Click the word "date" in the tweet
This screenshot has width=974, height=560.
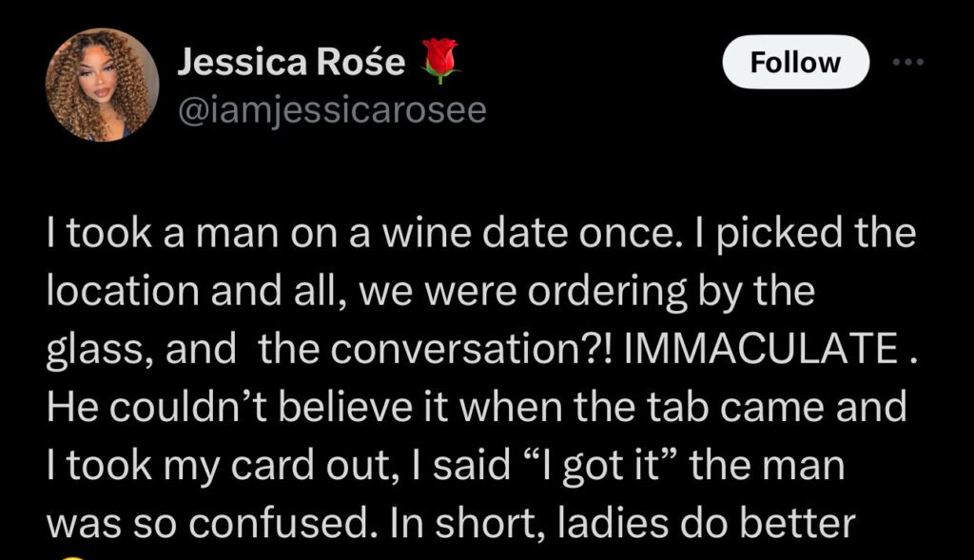(x=529, y=236)
